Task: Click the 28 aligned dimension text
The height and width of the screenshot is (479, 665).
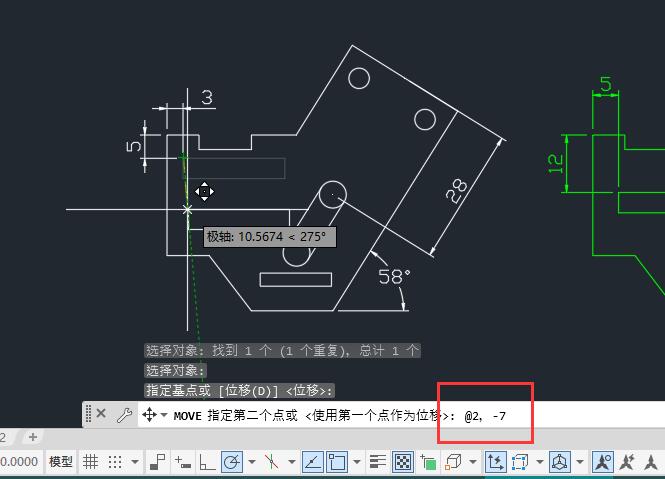Action: pyautogui.click(x=456, y=190)
